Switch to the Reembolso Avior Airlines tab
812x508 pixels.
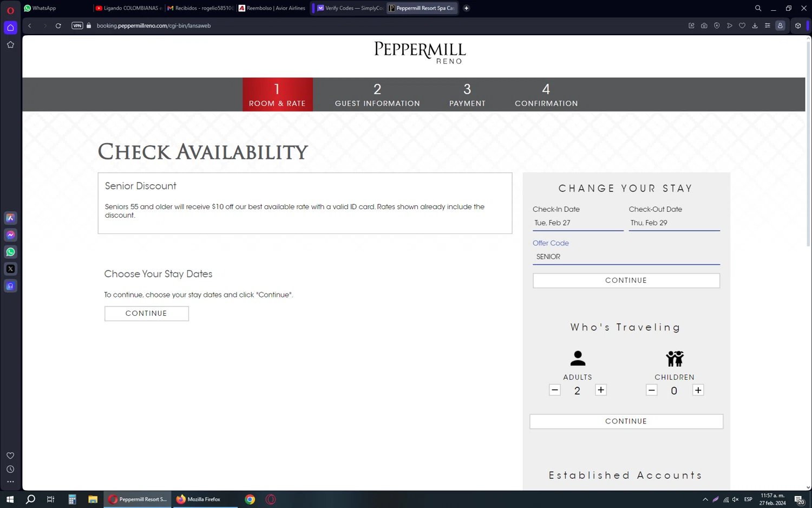coord(272,8)
